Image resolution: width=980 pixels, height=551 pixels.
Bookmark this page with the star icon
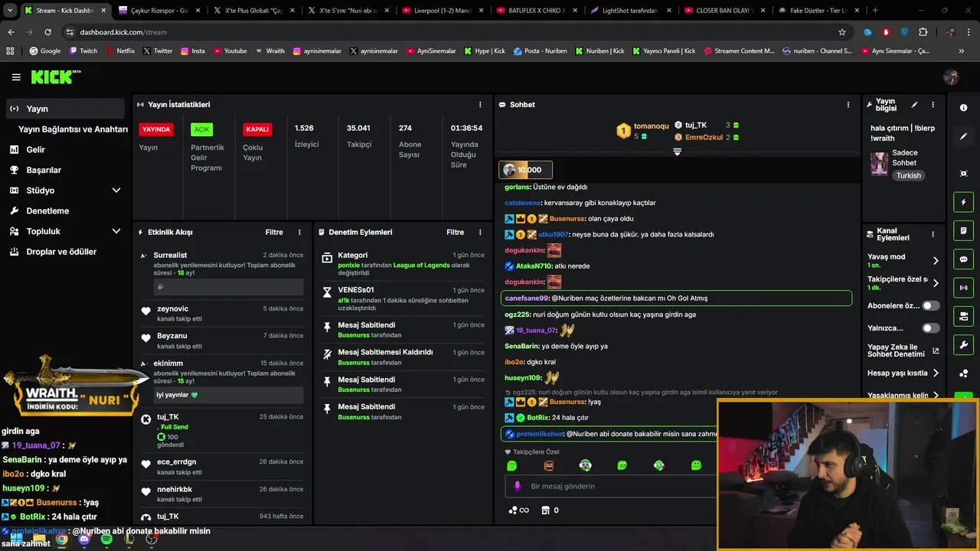tap(842, 32)
